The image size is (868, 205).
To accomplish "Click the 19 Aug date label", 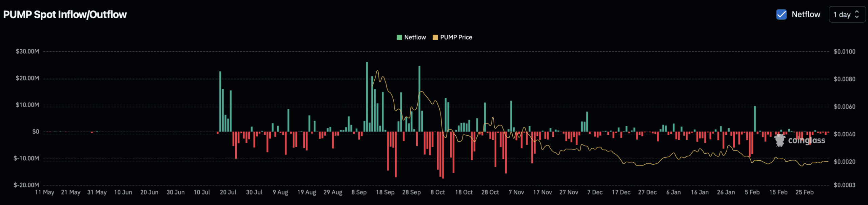I will pyautogui.click(x=307, y=192).
